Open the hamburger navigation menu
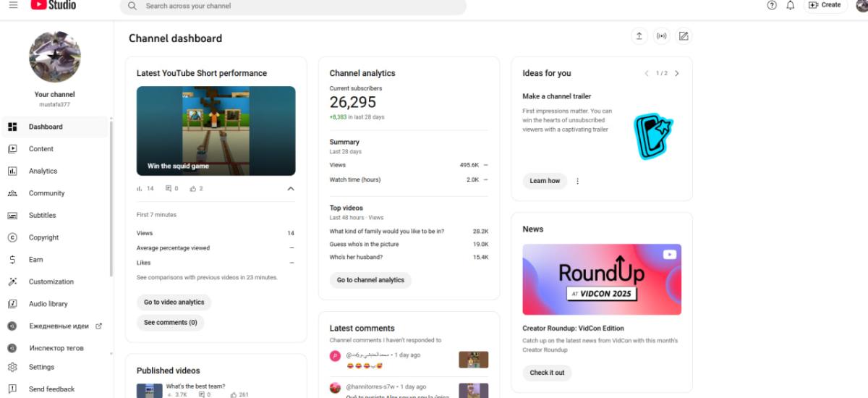 (13, 5)
